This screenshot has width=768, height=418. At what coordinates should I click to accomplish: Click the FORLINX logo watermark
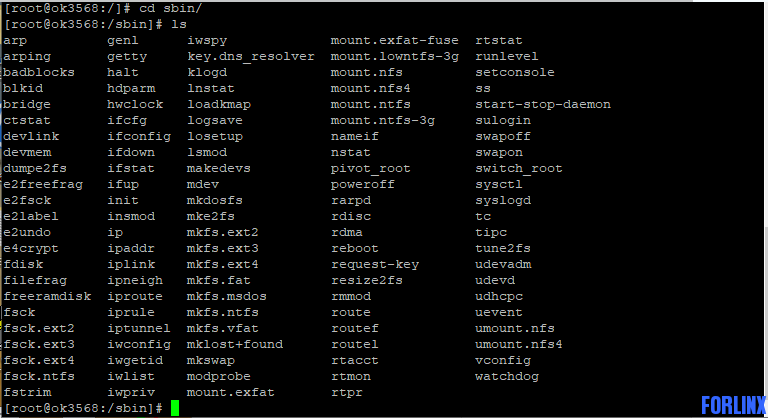pyautogui.click(x=733, y=406)
